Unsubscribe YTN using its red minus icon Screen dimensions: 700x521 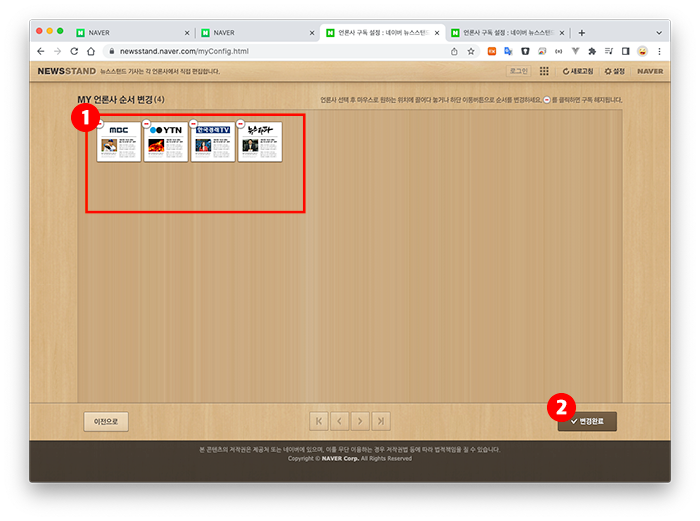point(146,123)
